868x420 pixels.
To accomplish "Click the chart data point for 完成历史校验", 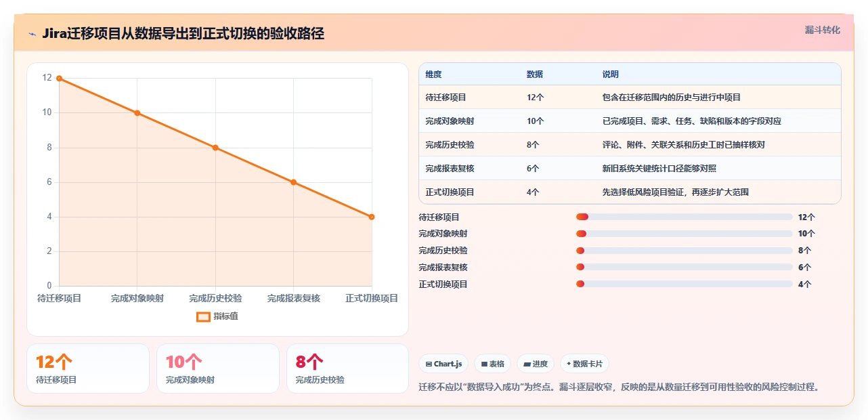I will (215, 148).
